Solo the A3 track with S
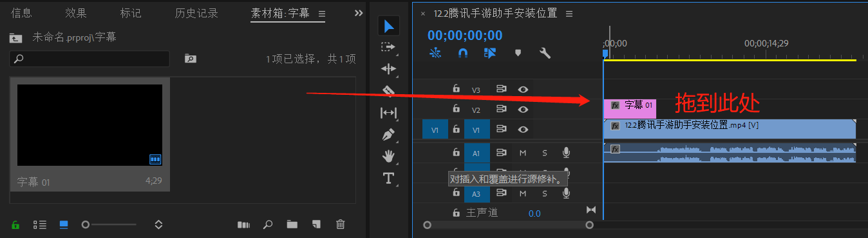This screenshot has height=238, width=868. pos(545,193)
